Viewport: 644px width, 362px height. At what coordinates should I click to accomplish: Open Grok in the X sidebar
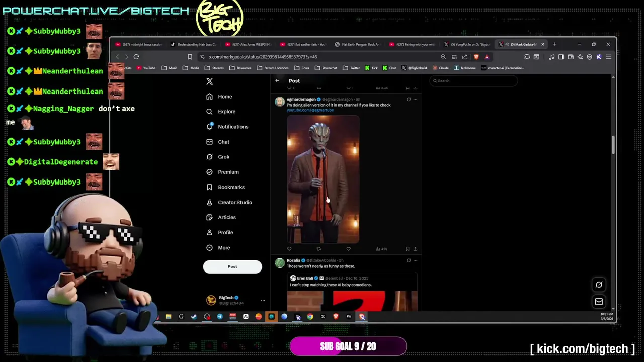coord(218,157)
